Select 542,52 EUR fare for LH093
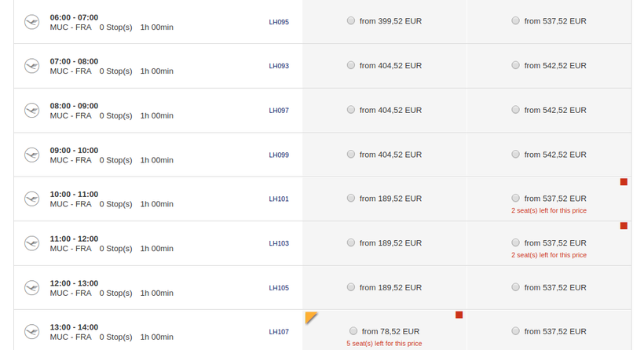644x350 pixels. tap(515, 65)
